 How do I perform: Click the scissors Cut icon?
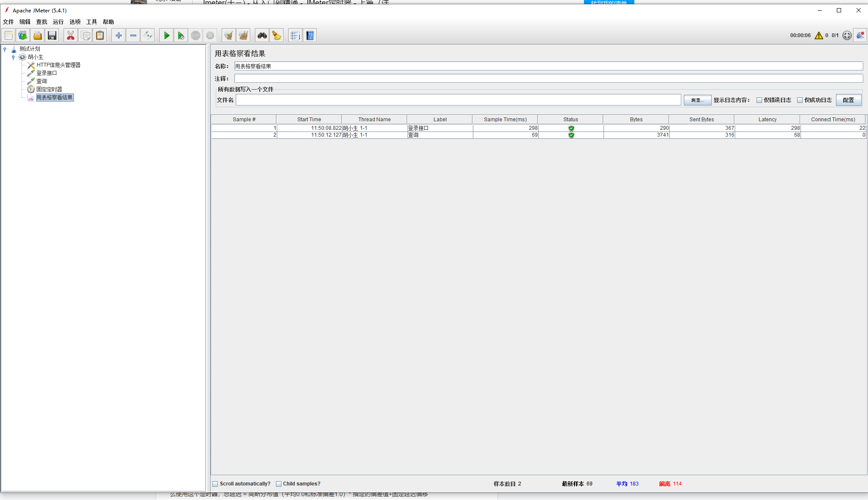[71, 36]
